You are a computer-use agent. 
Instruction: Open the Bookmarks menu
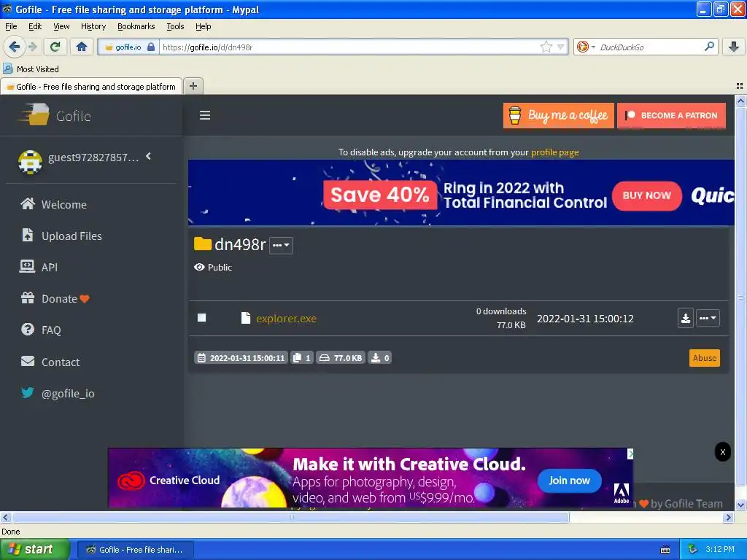[136, 26]
